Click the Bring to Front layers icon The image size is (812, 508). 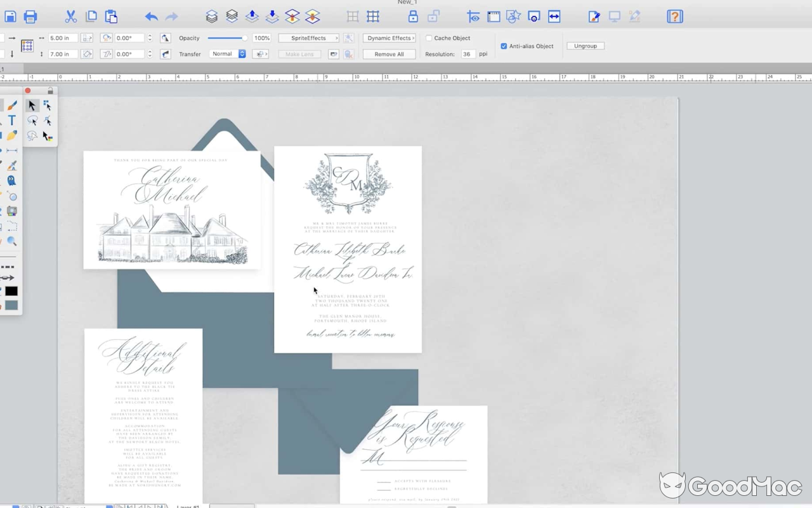tap(211, 16)
